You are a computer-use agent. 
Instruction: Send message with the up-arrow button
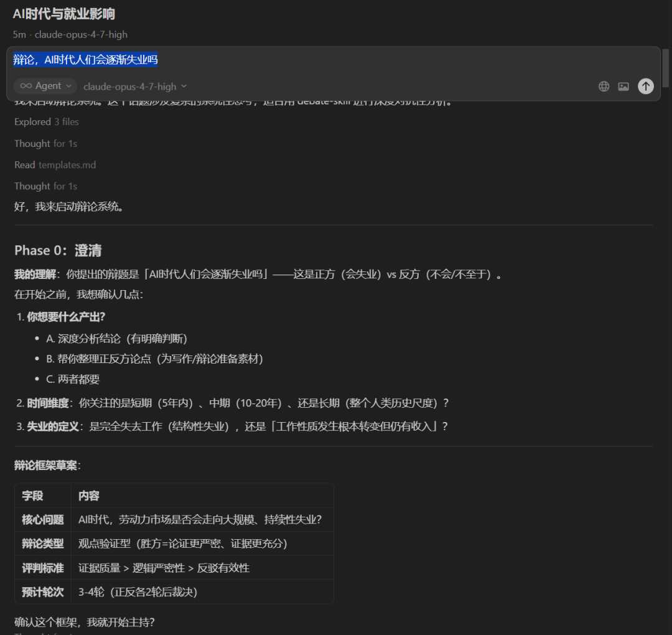click(645, 86)
